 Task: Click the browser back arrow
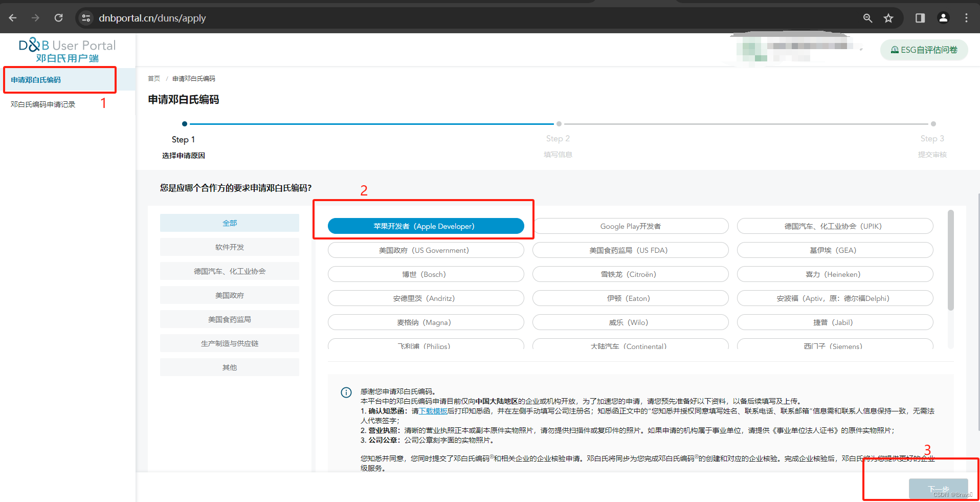(x=13, y=18)
